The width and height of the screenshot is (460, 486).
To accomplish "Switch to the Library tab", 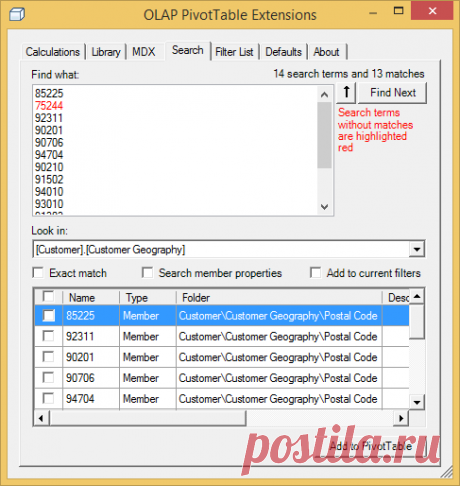I will click(106, 52).
